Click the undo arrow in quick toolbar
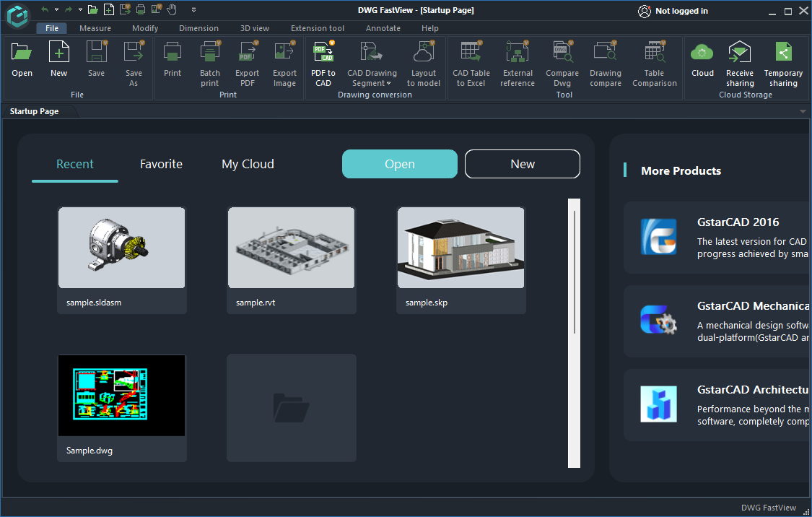 tap(45, 9)
